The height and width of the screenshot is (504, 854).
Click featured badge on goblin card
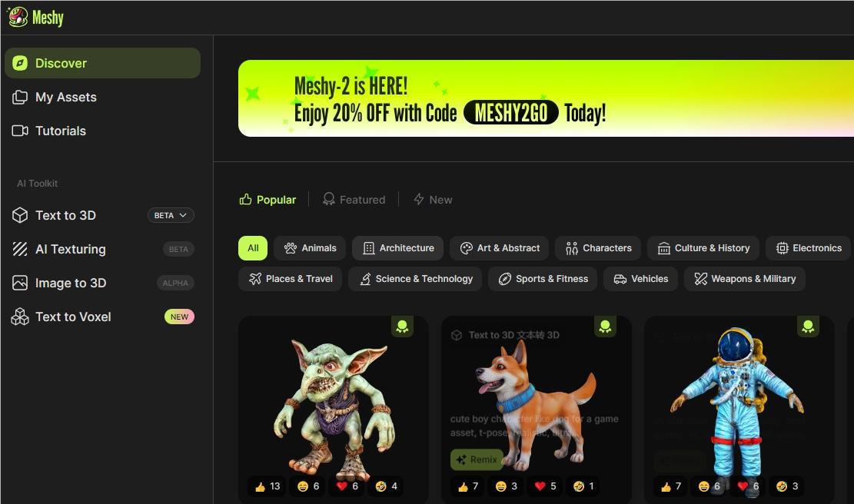click(x=403, y=327)
